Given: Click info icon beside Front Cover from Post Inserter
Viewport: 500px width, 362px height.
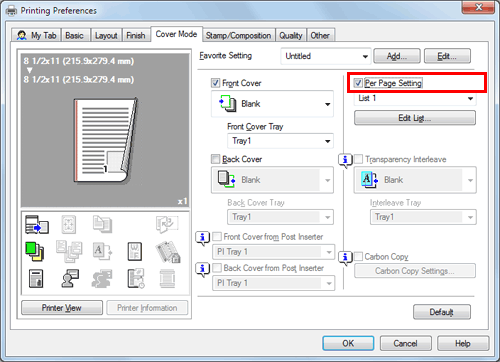Looking at the screenshot, I should tap(202, 238).
